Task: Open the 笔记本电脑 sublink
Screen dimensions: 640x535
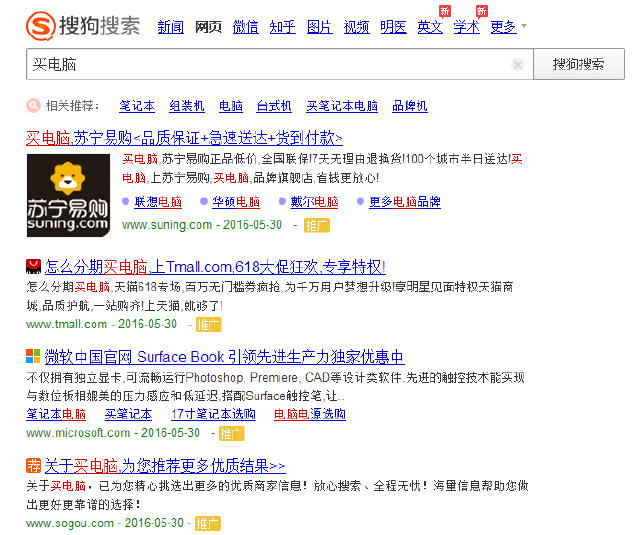Action: 56,414
